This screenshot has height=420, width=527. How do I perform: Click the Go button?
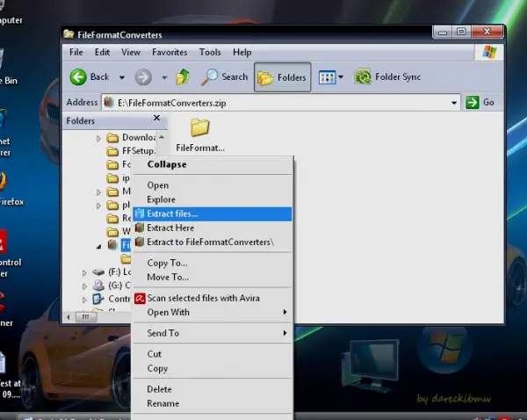point(480,102)
